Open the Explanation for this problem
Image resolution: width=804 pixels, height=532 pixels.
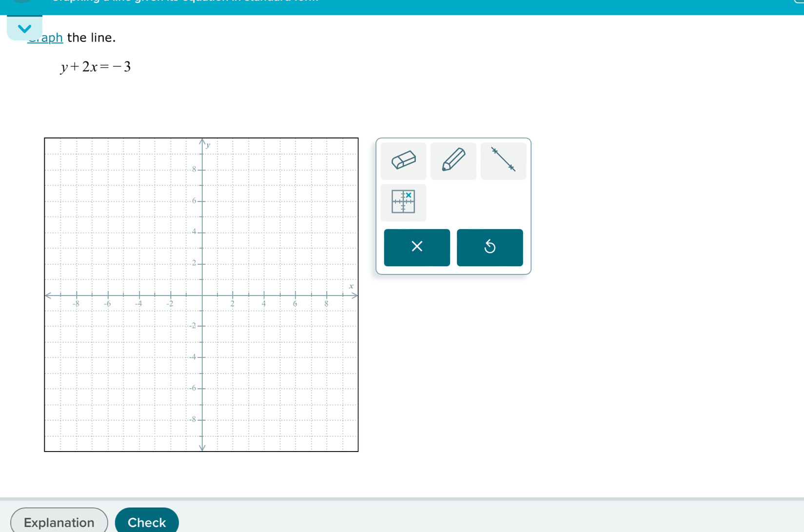coord(59,522)
